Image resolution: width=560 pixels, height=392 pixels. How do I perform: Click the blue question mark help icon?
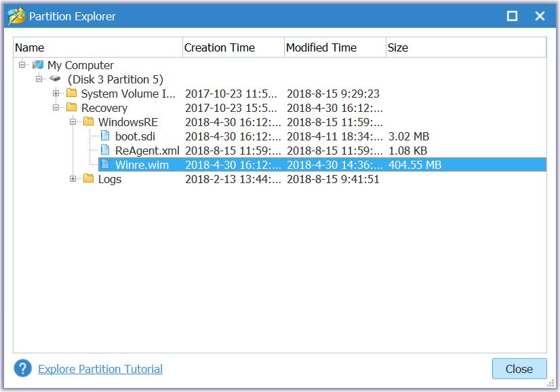point(23,368)
